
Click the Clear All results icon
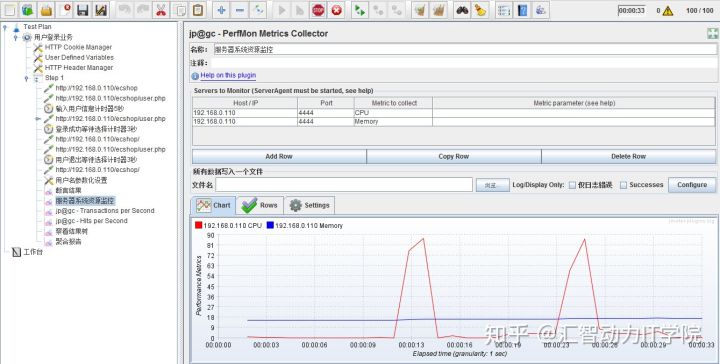point(439,10)
